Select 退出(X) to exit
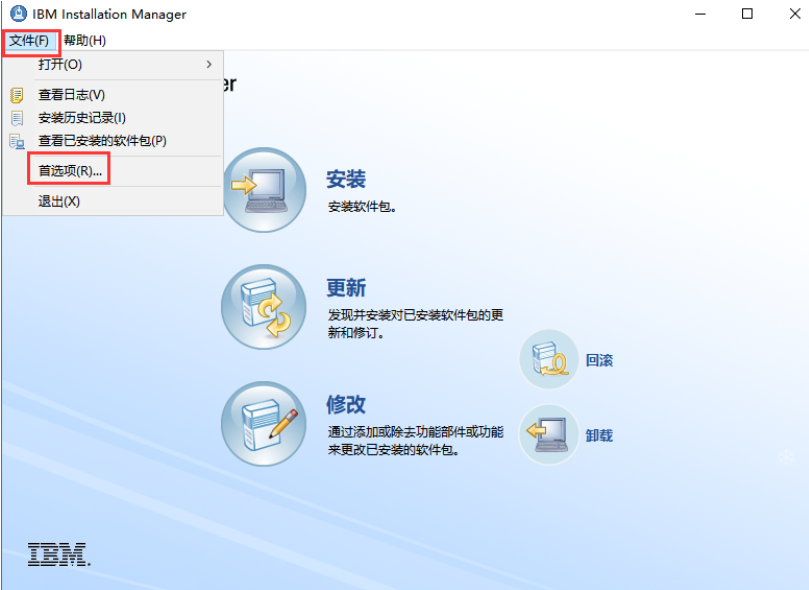The image size is (809, 590). pyautogui.click(x=113, y=202)
